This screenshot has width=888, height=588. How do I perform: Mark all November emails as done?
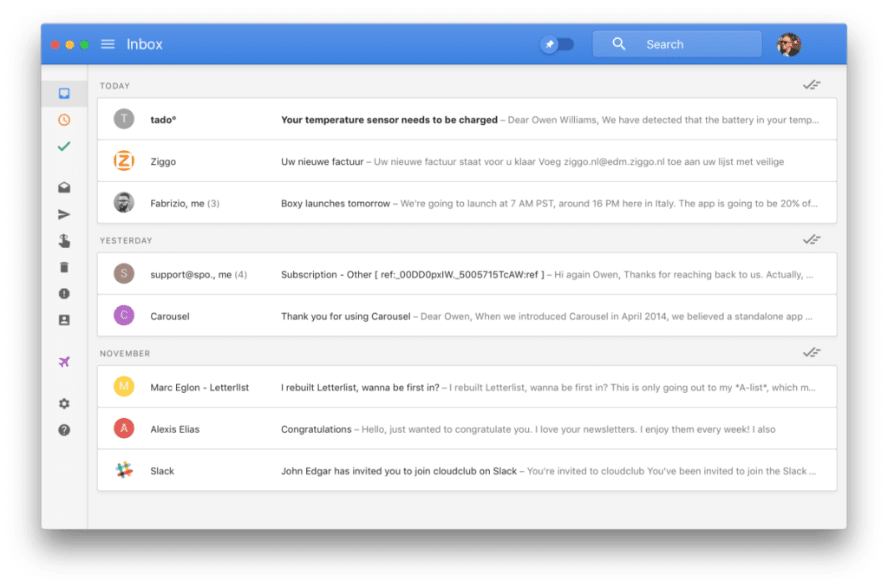[x=811, y=352]
